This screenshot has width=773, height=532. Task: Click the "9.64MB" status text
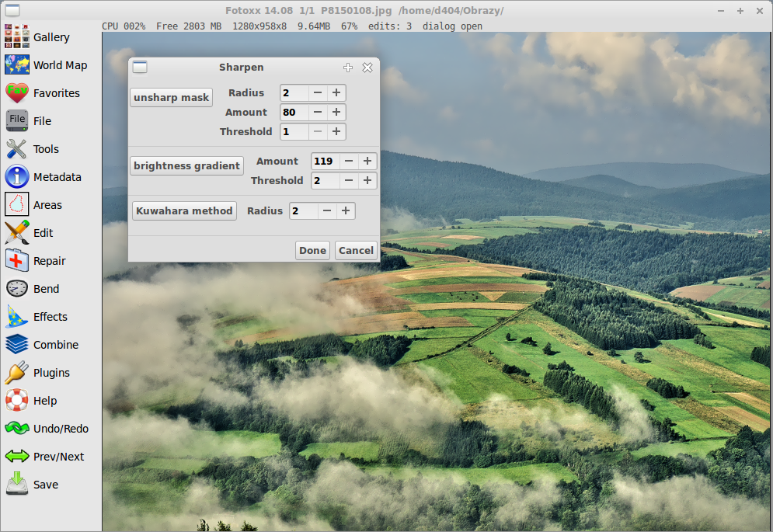[314, 26]
